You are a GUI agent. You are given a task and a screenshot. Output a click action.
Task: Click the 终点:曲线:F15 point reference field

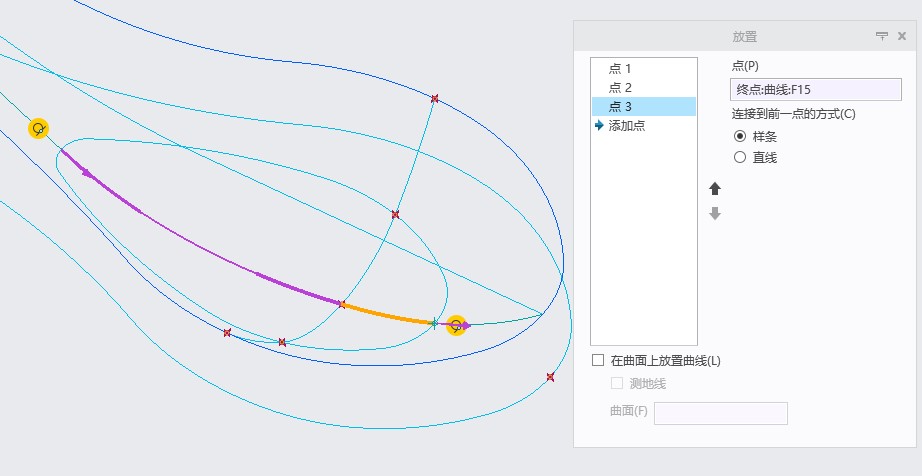click(x=816, y=89)
